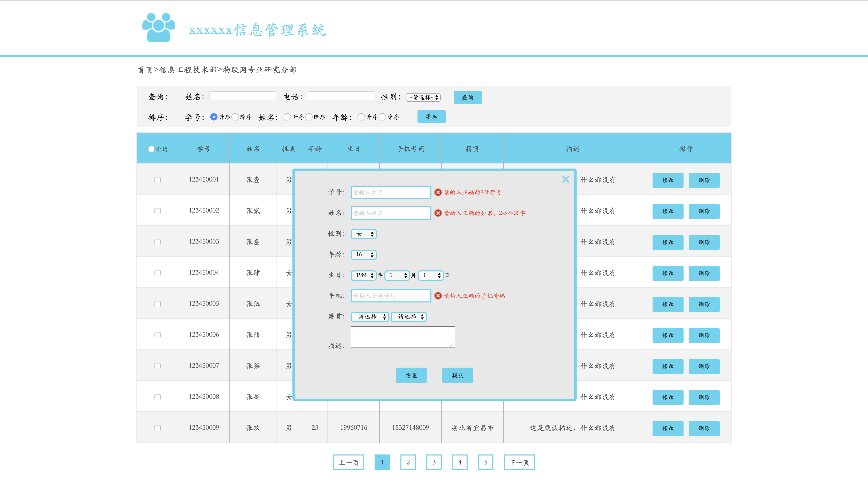868x486 pixels.
Task: Click 修改 for row 123450001
Action: coord(668,180)
